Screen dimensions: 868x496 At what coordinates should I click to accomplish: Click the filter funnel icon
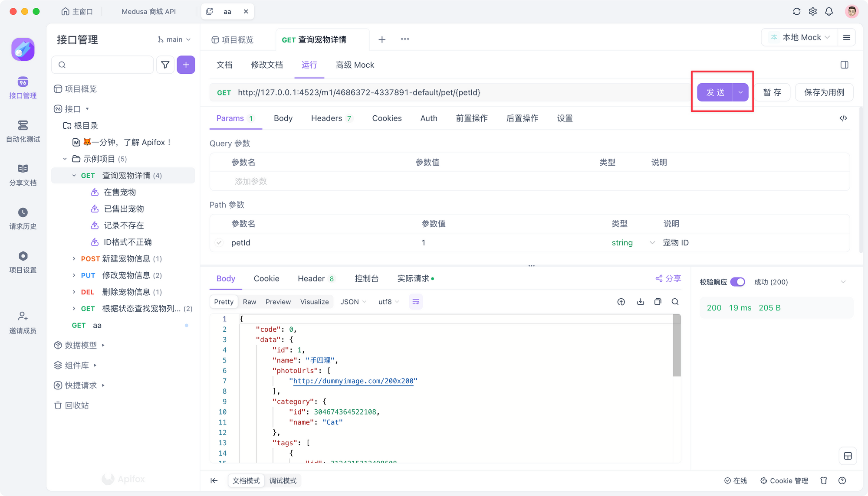pyautogui.click(x=165, y=65)
